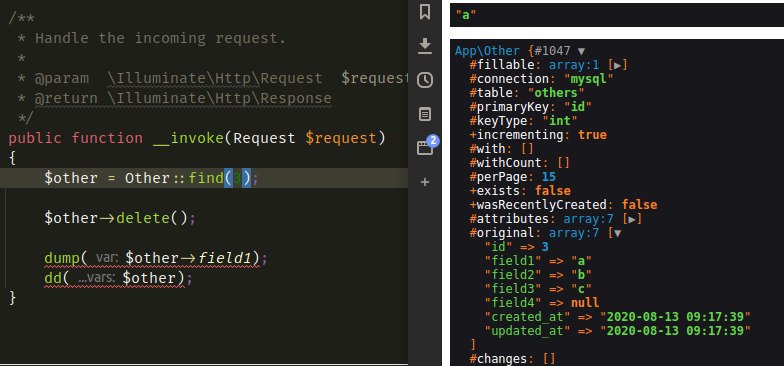Click the +wasRecentlyCreated false value
784x366 pixels.
640,205
